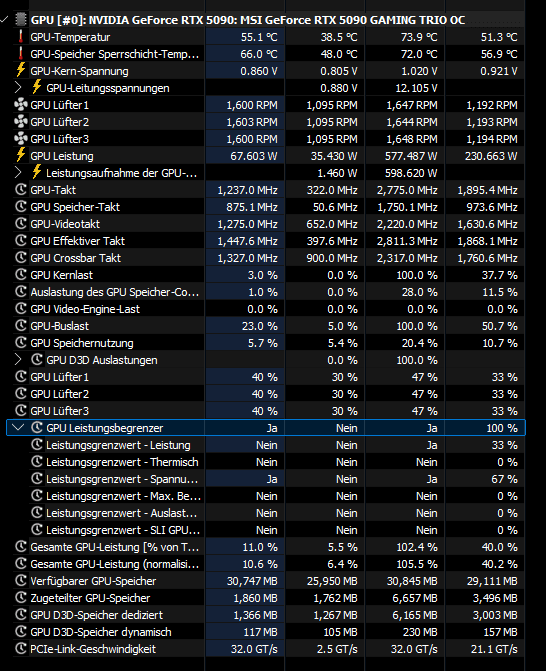Click the 30,747 MB available memory value

pyautogui.click(x=252, y=581)
